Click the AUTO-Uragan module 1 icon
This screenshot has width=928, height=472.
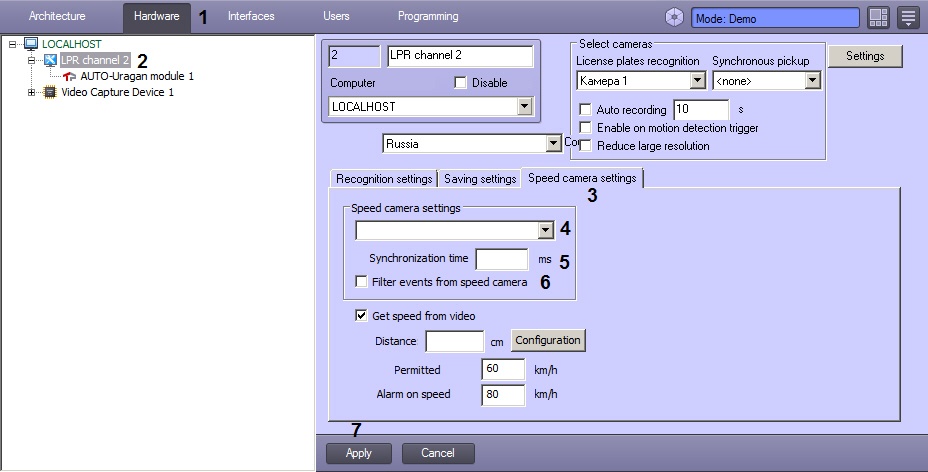click(69, 76)
